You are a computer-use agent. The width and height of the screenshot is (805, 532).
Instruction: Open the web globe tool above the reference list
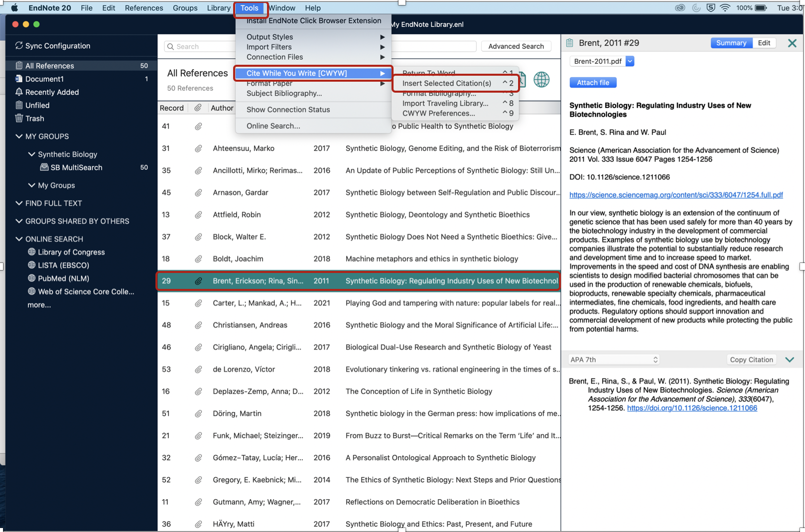coord(542,79)
